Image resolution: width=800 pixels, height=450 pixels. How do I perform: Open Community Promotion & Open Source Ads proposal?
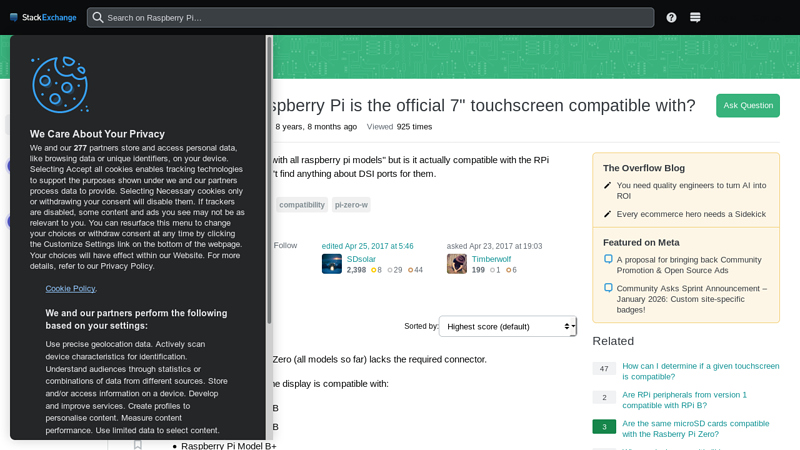(689, 265)
